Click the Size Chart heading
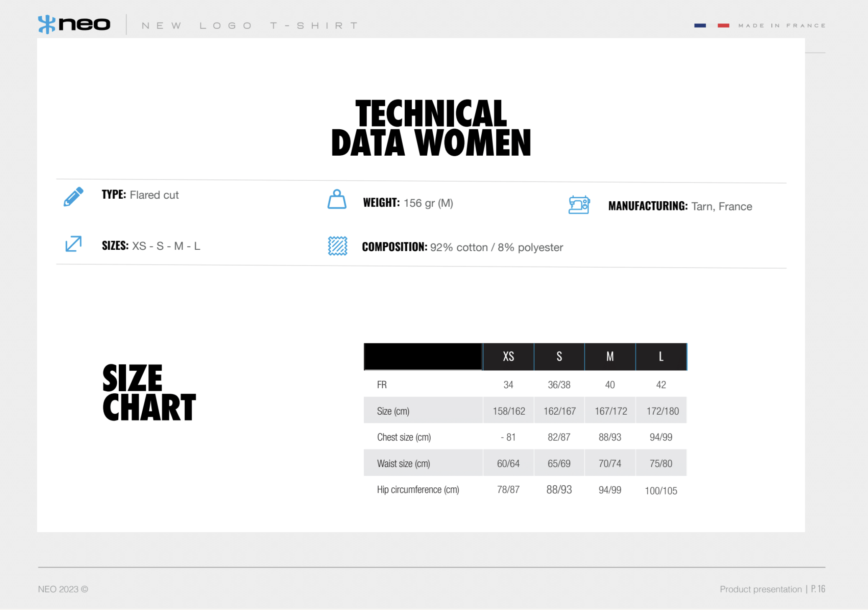Image resolution: width=868 pixels, height=610 pixels. tap(148, 392)
